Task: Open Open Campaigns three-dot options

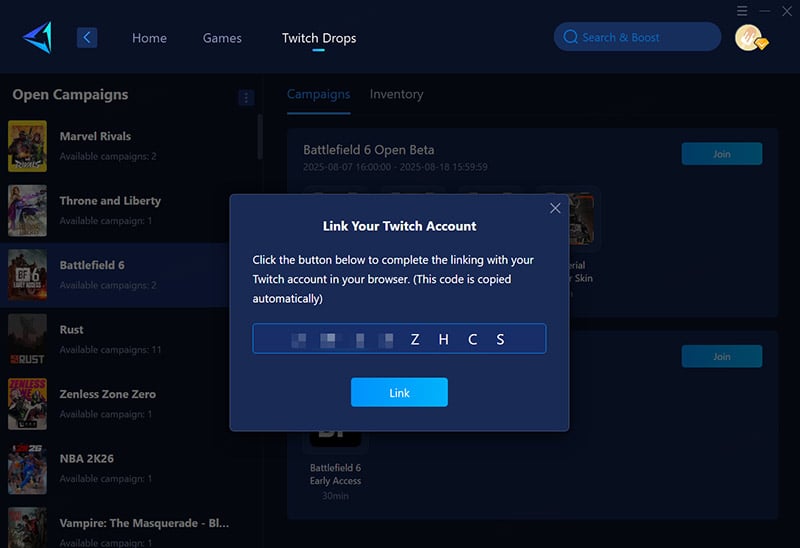Action: (246, 97)
